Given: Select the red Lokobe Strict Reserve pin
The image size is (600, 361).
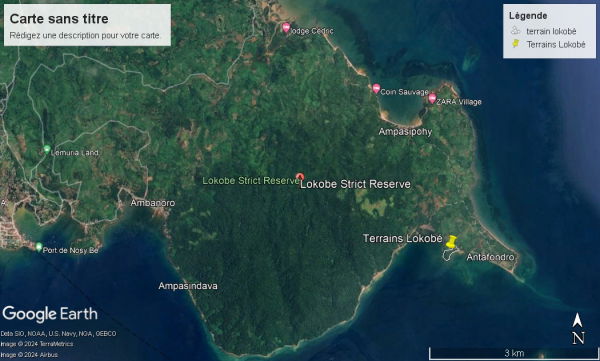Looking at the screenshot, I should point(300,177).
